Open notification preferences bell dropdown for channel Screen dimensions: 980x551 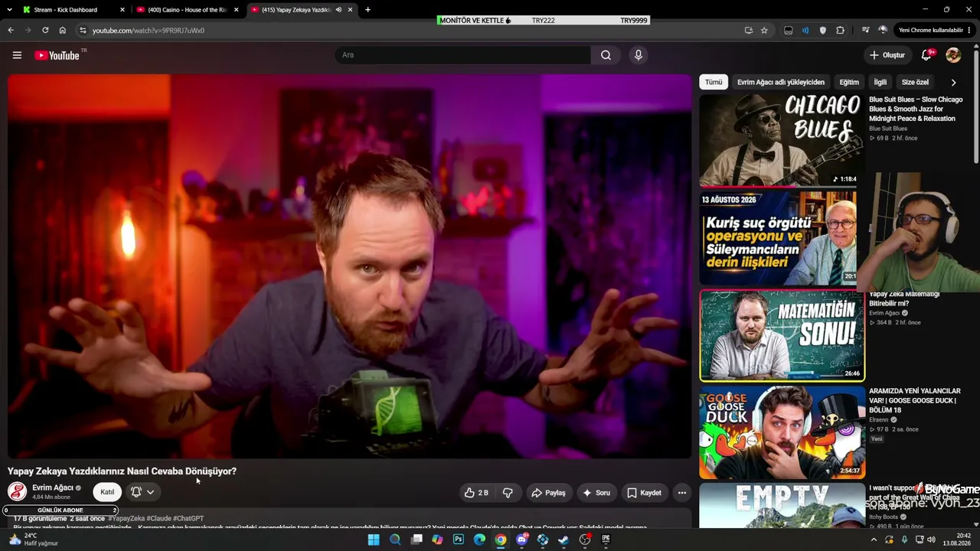(x=142, y=492)
